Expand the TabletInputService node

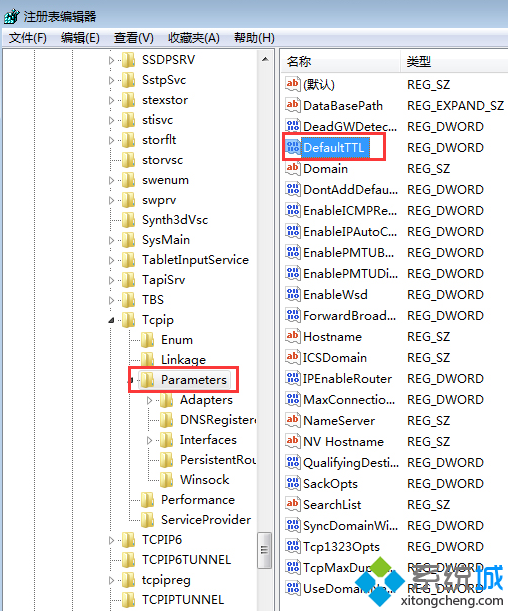point(111,260)
